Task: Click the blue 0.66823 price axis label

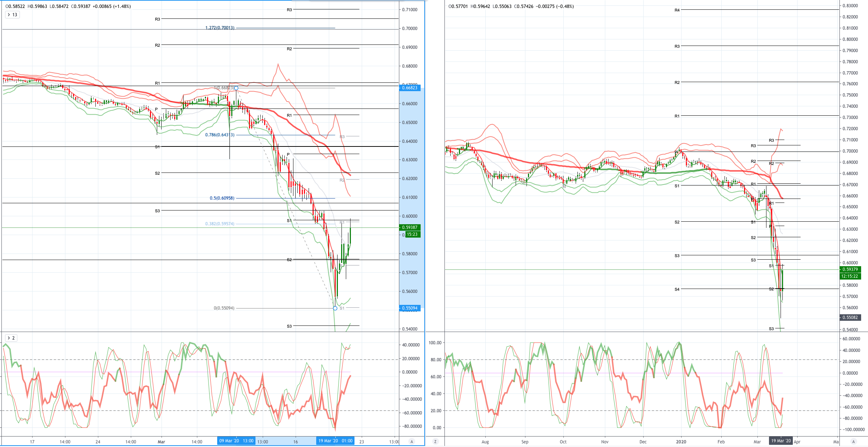Action: click(x=410, y=88)
